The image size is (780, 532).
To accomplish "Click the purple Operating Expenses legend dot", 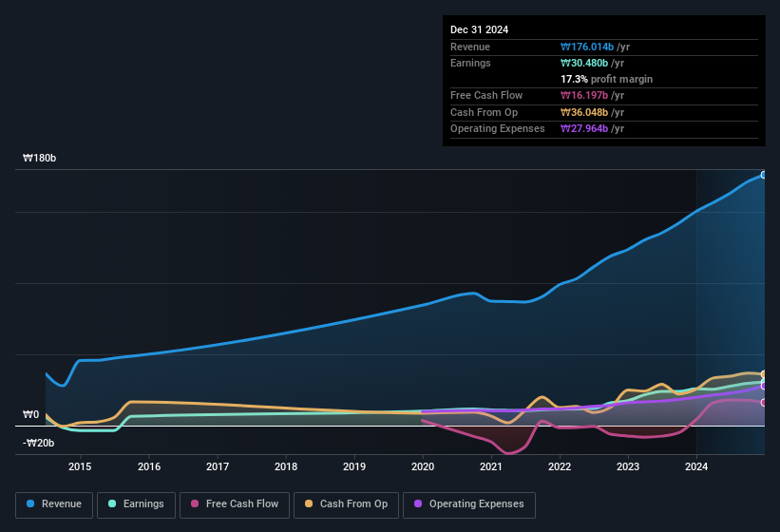I will [x=419, y=503].
